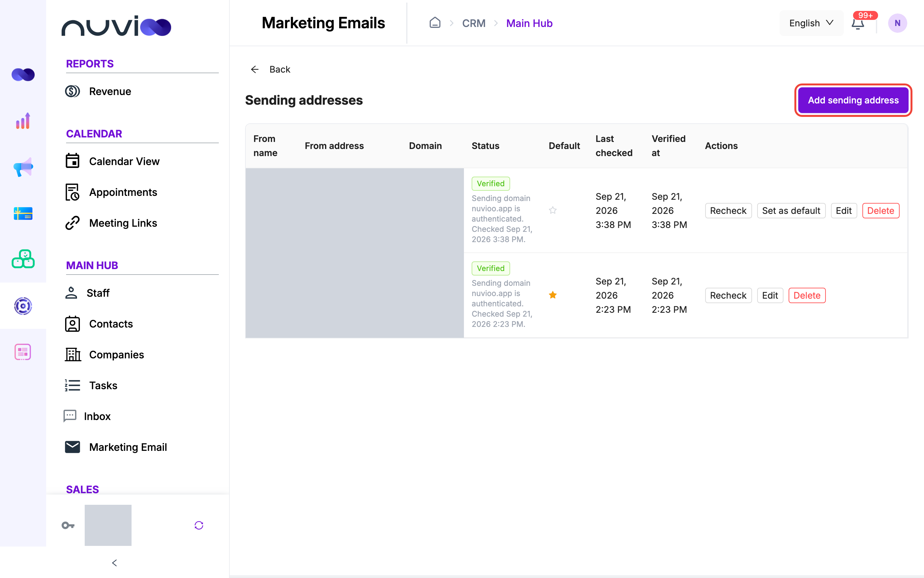This screenshot has height=578, width=924.
Task: Select the CRM gear circle icon in the rail
Action: click(x=23, y=306)
